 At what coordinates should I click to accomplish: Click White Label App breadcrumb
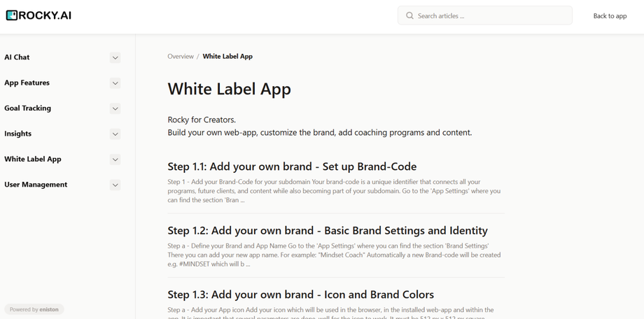227,56
